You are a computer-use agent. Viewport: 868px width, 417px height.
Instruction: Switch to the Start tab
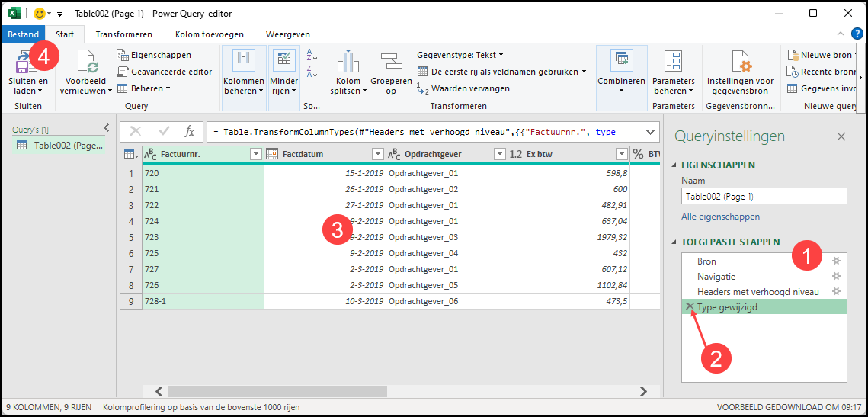tap(64, 34)
